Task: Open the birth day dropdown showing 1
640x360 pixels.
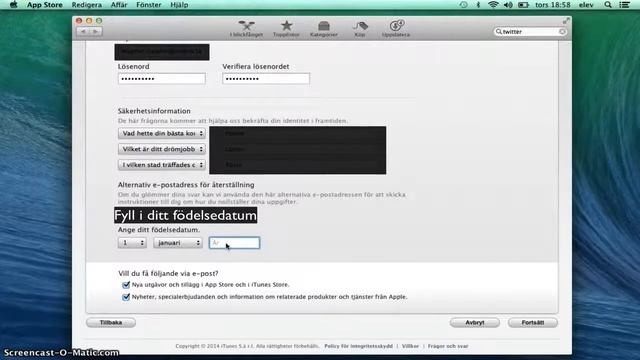Action: pos(132,243)
